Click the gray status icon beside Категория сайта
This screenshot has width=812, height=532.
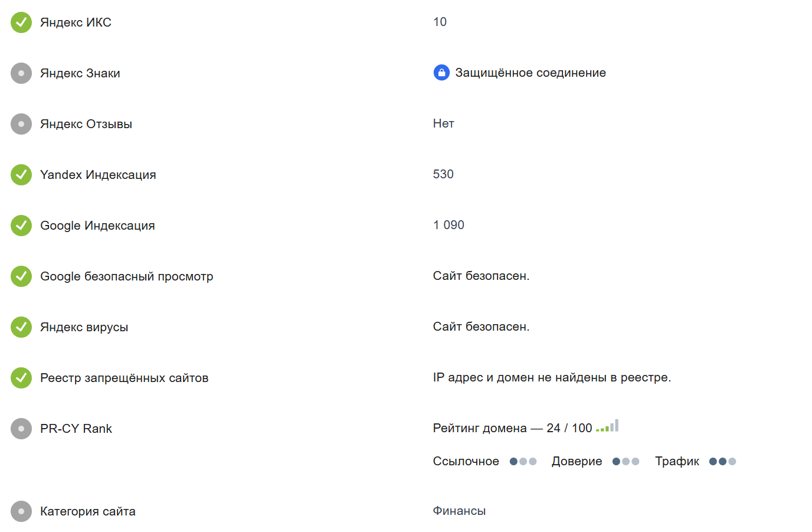(x=21, y=511)
